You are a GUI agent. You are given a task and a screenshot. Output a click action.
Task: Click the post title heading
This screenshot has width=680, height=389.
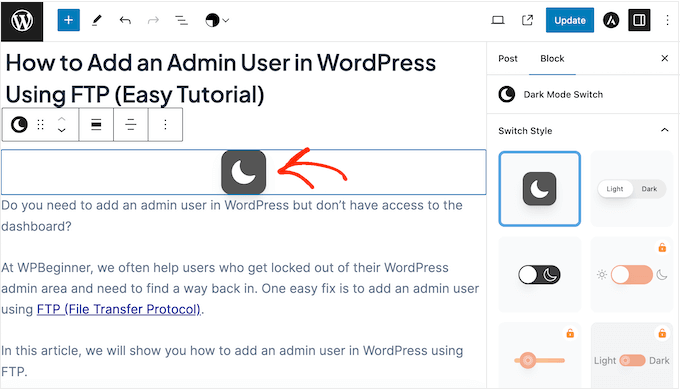coord(221,78)
